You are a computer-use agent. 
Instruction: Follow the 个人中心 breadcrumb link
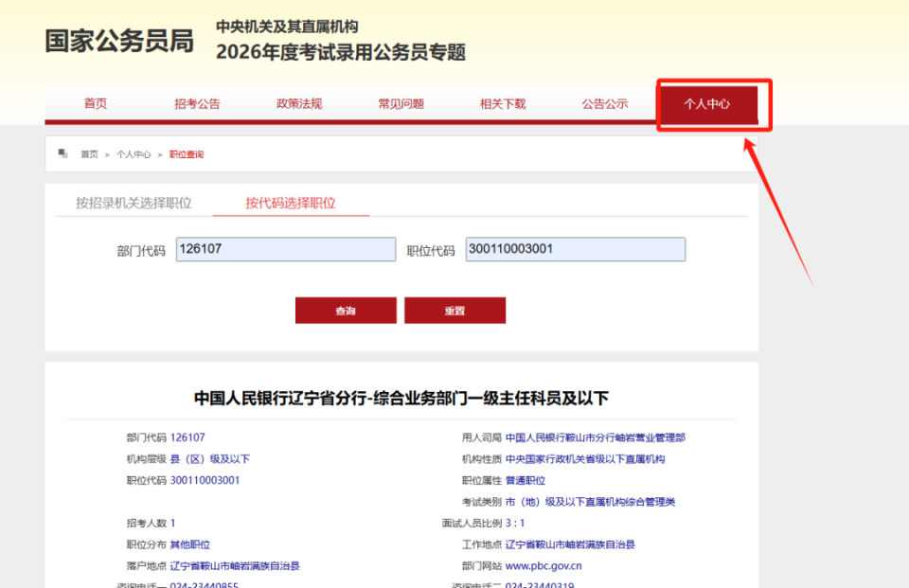tap(133, 153)
